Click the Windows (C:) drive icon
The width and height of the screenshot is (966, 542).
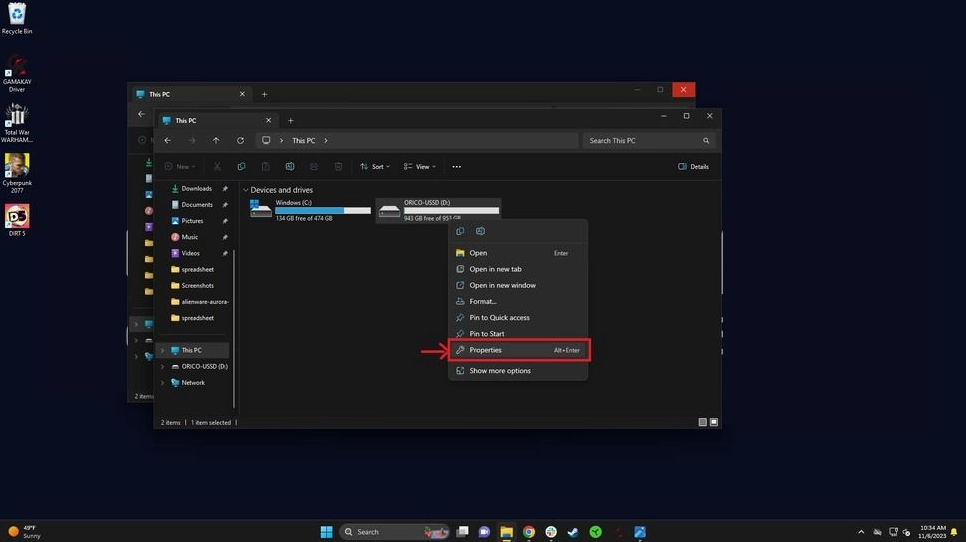point(261,209)
